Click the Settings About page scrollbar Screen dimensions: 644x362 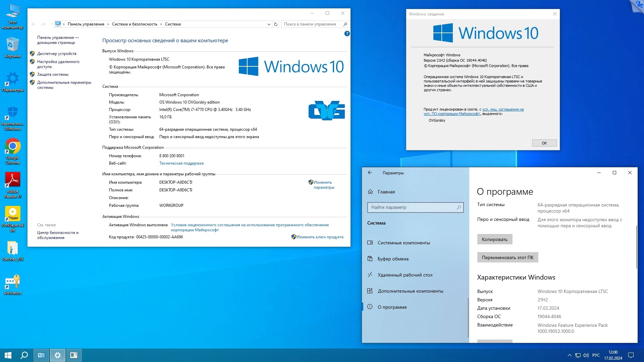point(636,247)
